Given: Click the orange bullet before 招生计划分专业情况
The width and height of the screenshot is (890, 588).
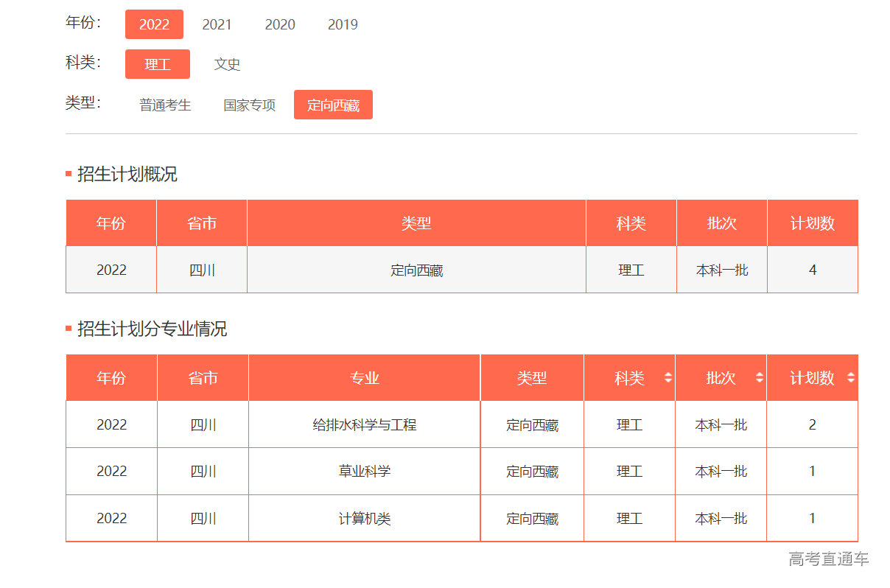Looking at the screenshot, I should (66, 329).
